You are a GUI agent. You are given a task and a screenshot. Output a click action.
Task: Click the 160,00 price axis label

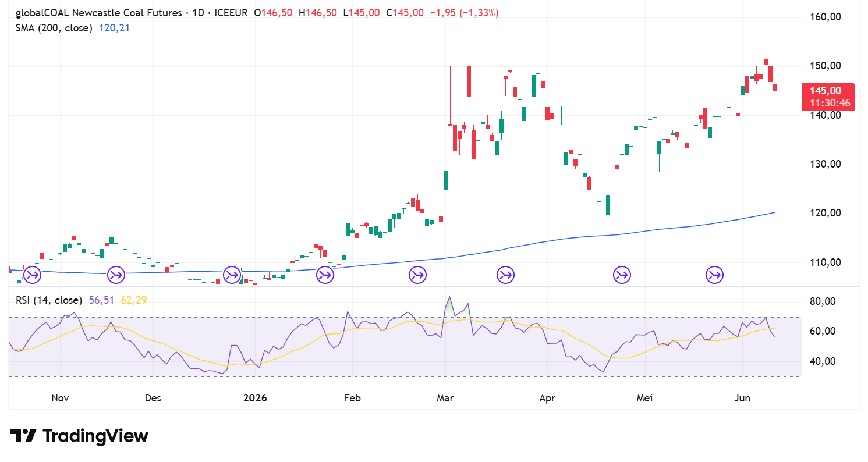tap(826, 17)
